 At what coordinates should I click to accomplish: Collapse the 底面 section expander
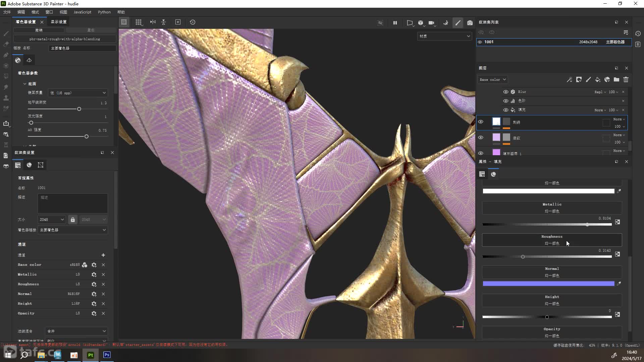click(x=25, y=84)
